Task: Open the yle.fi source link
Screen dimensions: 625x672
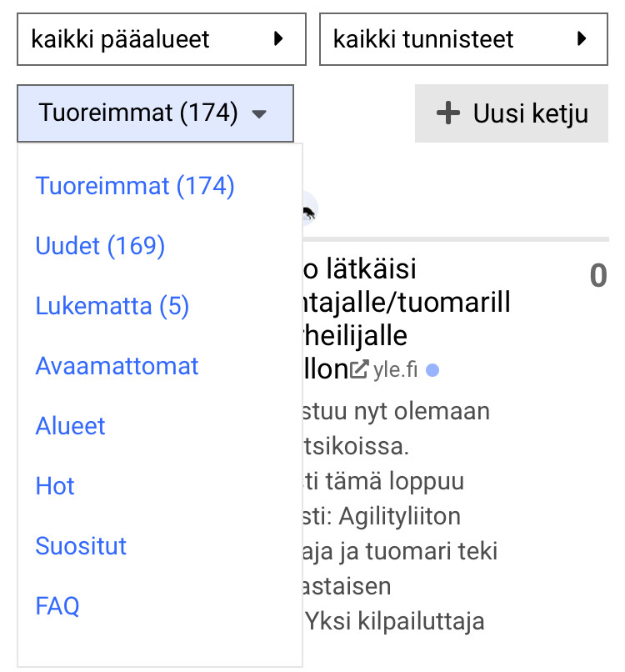Action: point(396,369)
